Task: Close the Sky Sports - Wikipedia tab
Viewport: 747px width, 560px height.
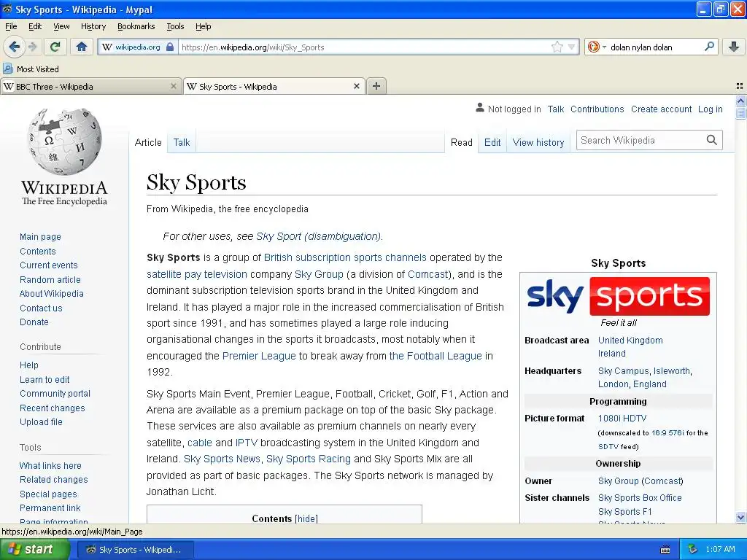Action: (x=356, y=86)
